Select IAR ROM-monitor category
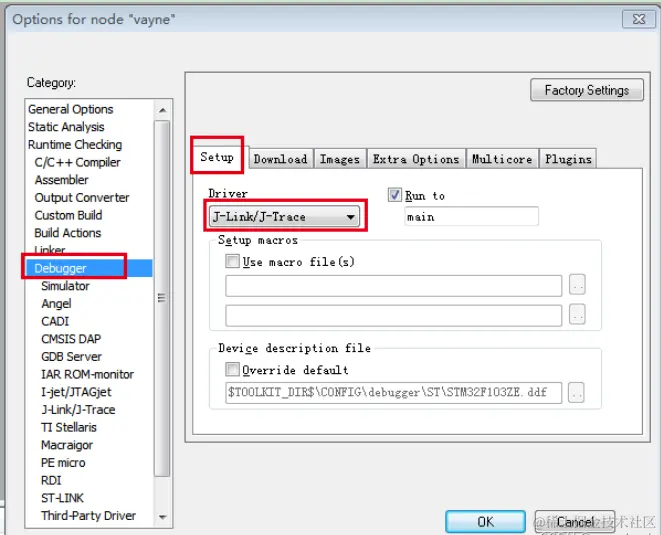Screen dimensions: 661x535 (87, 375)
